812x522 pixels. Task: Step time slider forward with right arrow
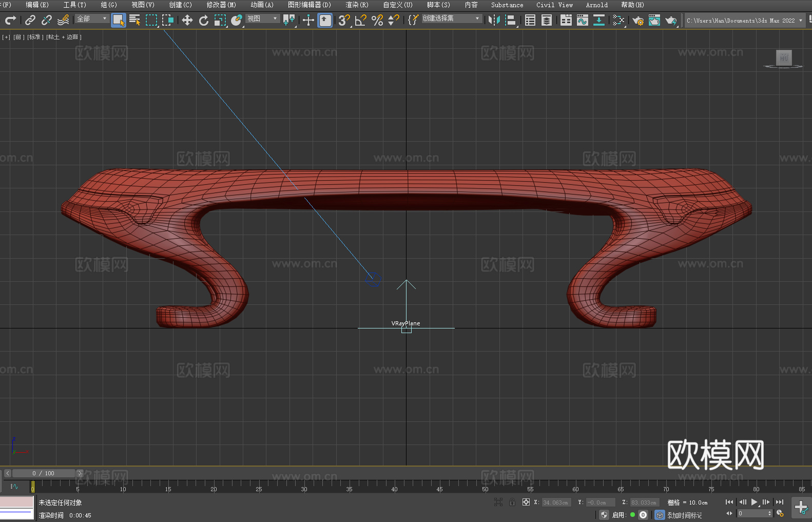click(x=80, y=473)
